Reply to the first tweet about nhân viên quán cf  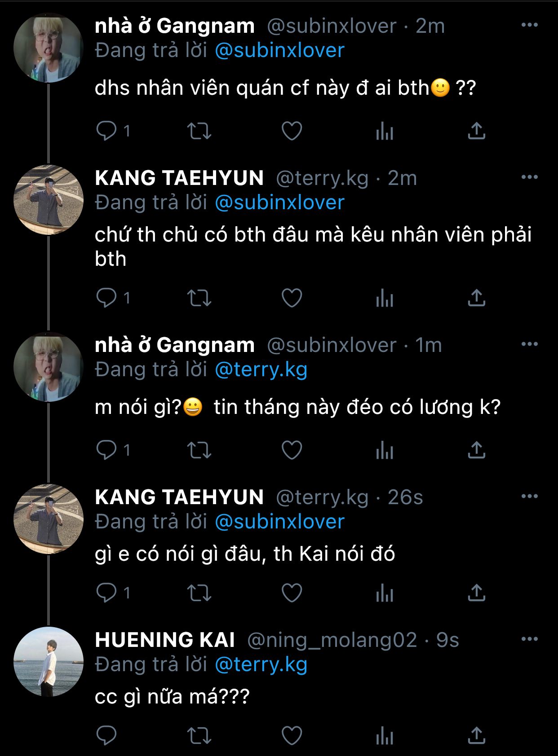coord(106,131)
